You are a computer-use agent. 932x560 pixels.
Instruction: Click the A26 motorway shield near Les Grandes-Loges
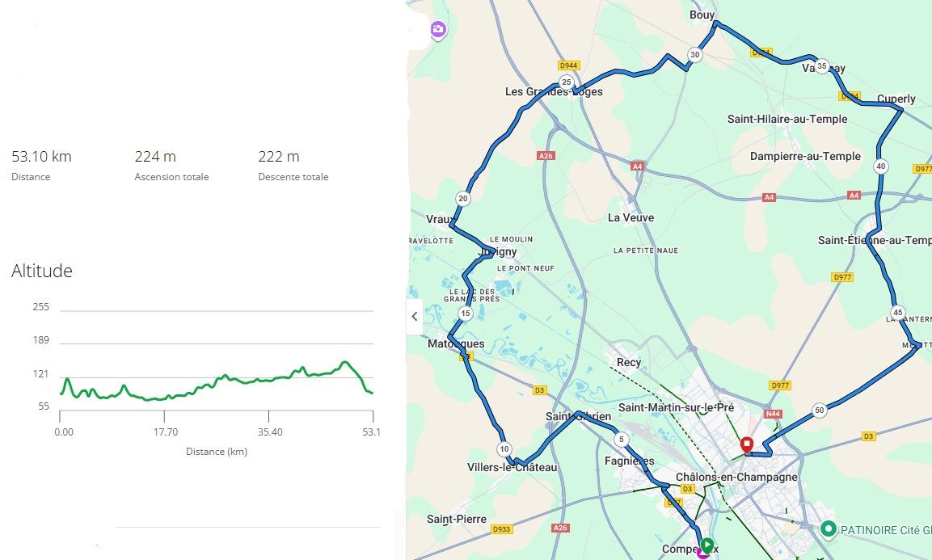[x=546, y=155]
